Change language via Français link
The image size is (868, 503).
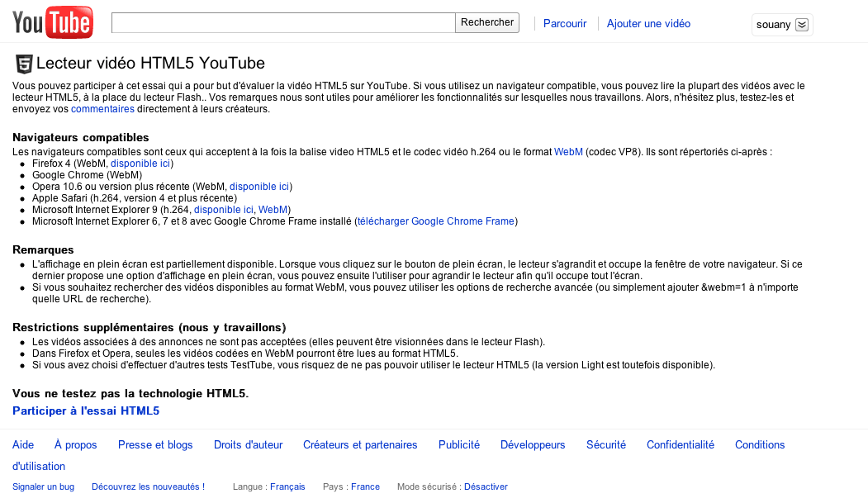pos(287,487)
